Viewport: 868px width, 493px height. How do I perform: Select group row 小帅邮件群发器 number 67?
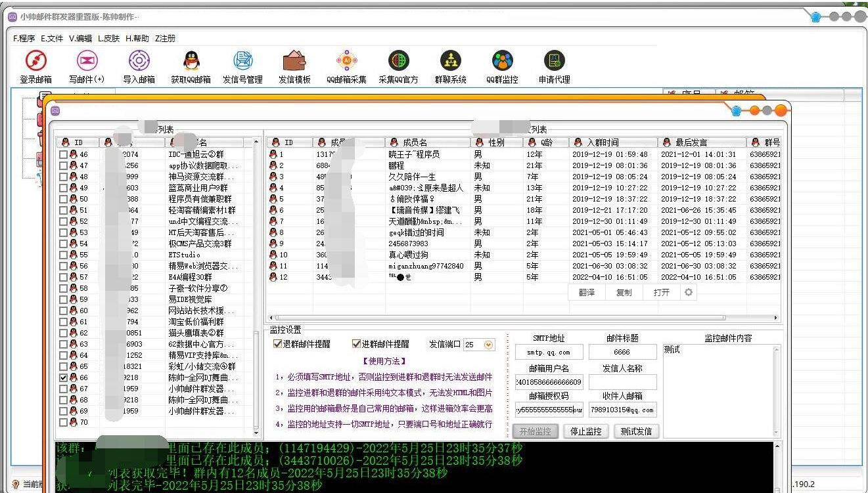155,389
